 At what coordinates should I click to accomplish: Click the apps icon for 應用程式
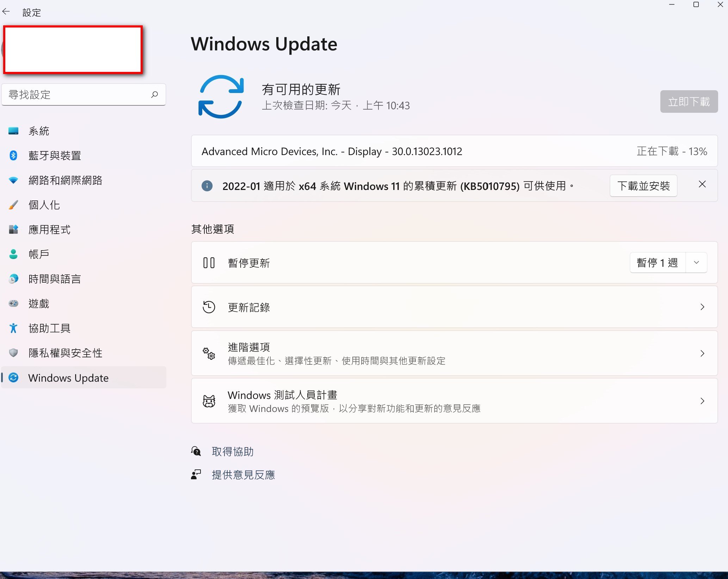[x=13, y=230]
